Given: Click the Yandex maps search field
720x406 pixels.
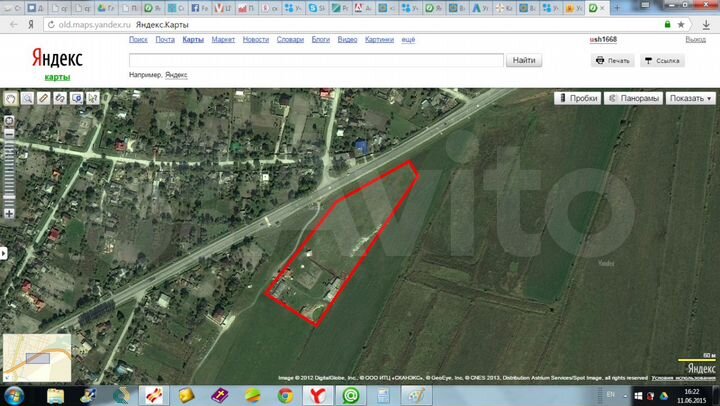Looking at the screenshot, I should point(315,60).
